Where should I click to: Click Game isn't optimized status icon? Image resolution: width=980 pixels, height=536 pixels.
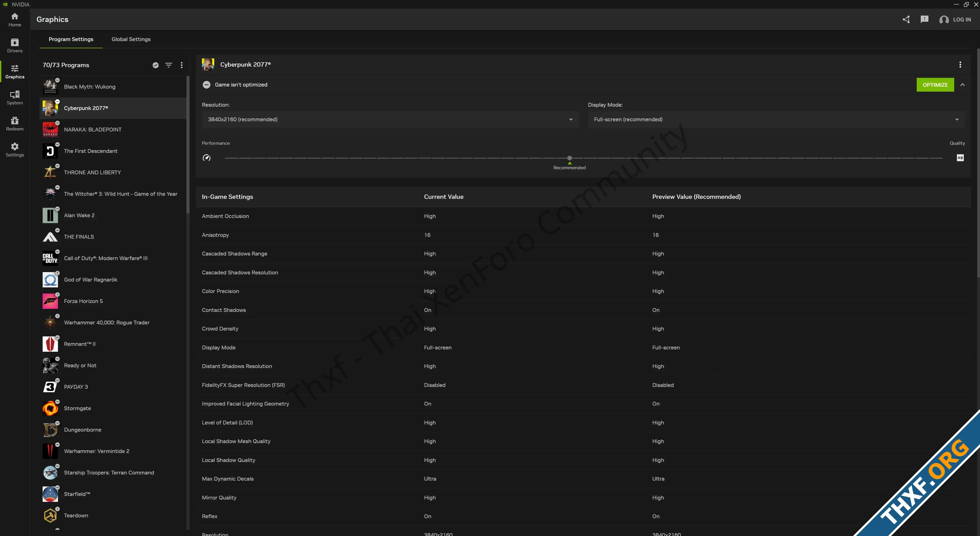coord(207,85)
